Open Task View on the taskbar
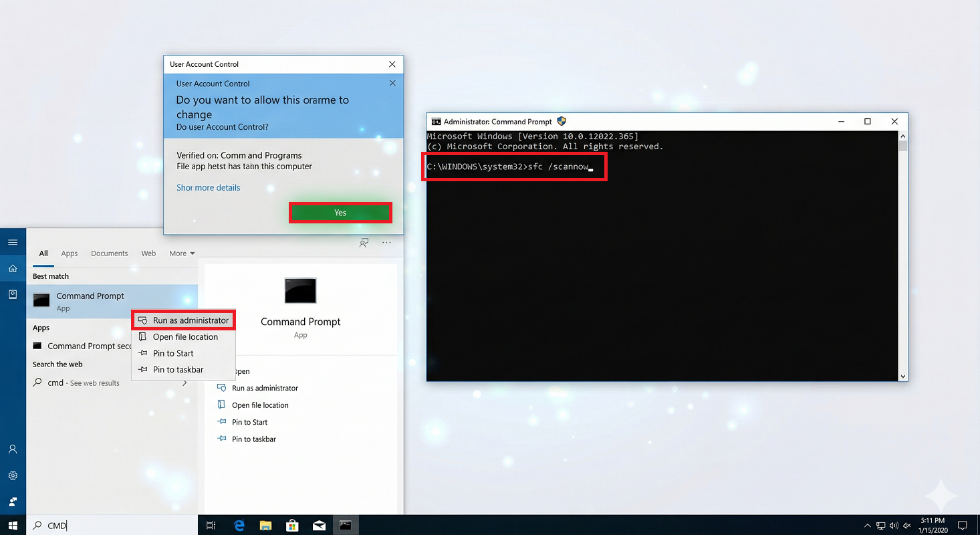This screenshot has width=980, height=535. pos(211,526)
